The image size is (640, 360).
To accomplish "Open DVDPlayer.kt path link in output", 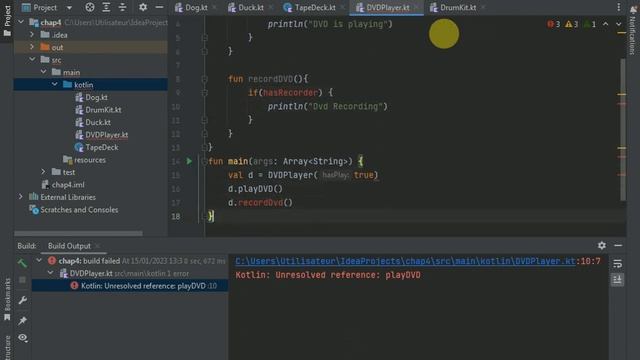I will pyautogui.click(x=405, y=261).
